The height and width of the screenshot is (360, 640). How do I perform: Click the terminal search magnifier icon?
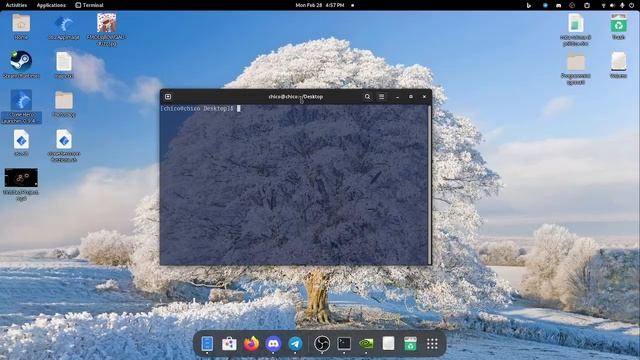pos(367,97)
